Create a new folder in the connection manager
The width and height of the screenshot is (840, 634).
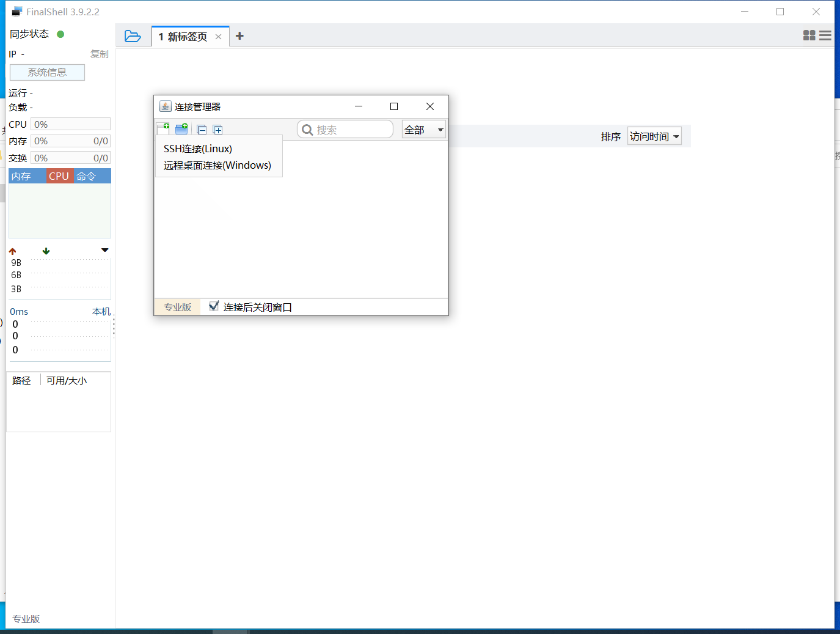coord(181,129)
